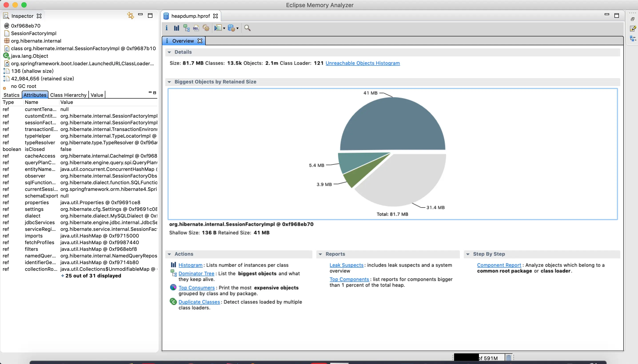The width and height of the screenshot is (638, 364).
Task: Open the Histogram toolbar icon
Action: click(x=176, y=28)
